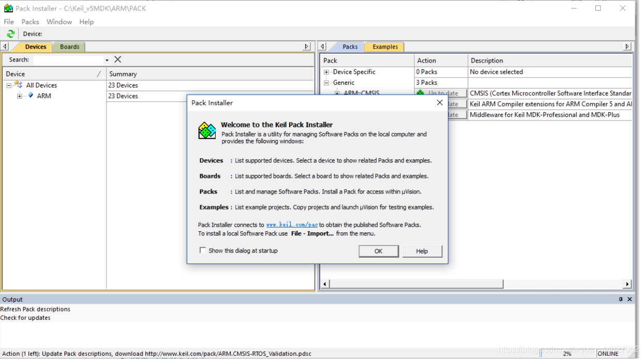Confirm the Welcome dialog with OK
644x359 pixels.
point(379,251)
